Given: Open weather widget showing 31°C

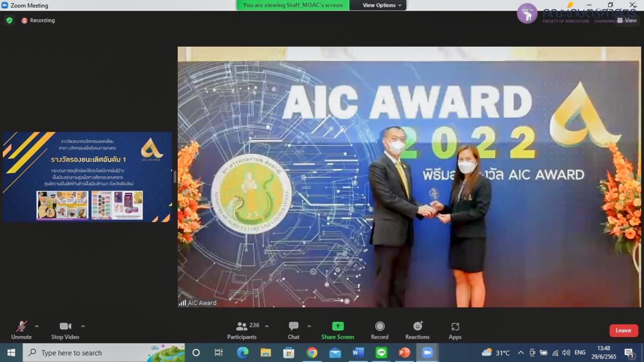Looking at the screenshot, I should 496,353.
